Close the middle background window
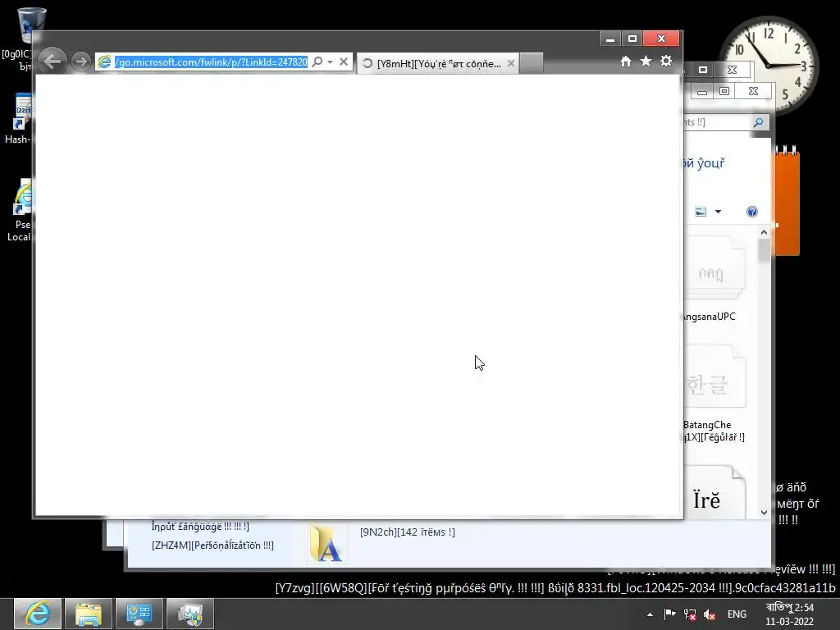 pyautogui.click(x=733, y=70)
